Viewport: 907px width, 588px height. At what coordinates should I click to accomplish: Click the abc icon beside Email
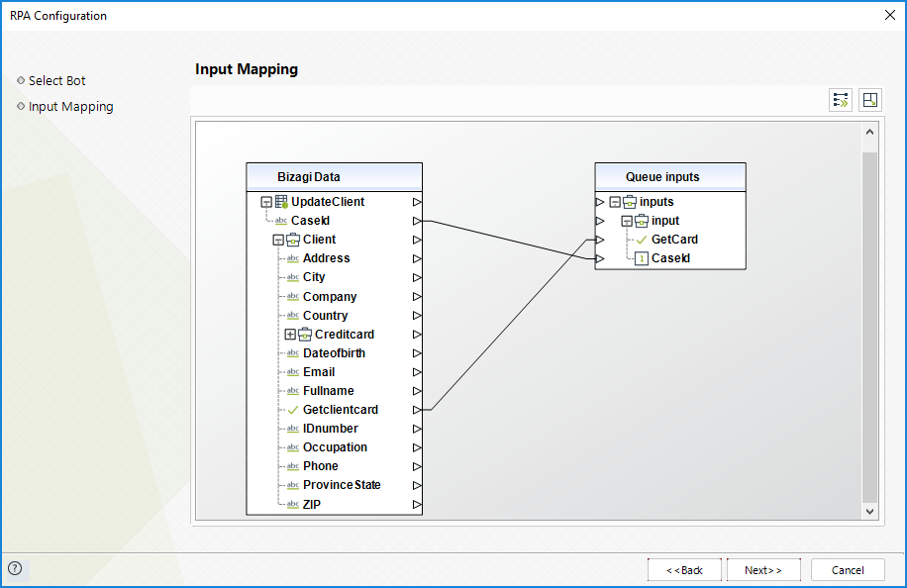(x=293, y=372)
